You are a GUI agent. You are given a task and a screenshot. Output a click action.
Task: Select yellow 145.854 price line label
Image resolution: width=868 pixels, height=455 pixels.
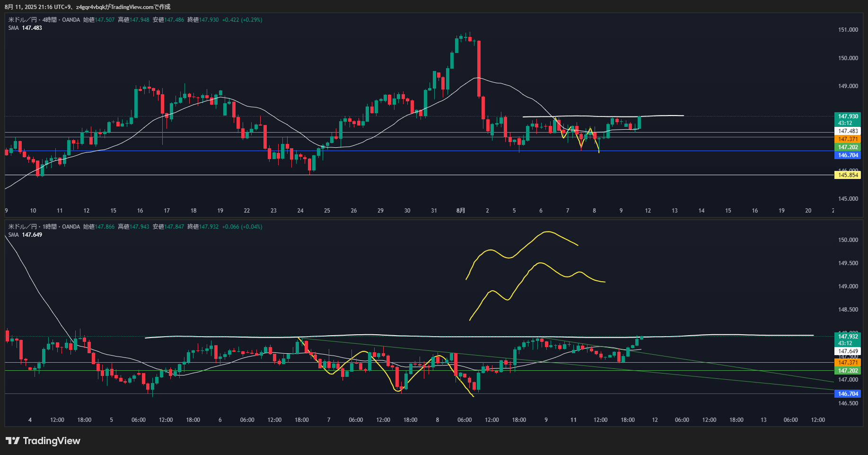(848, 175)
